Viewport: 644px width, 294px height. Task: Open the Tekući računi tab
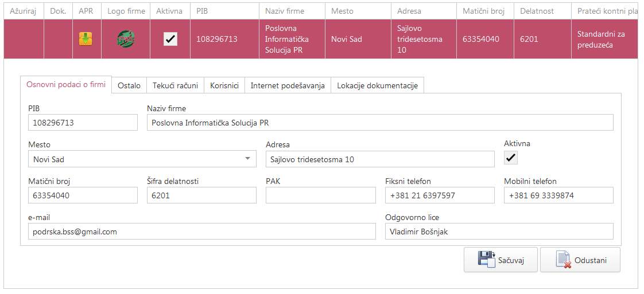[x=175, y=85]
